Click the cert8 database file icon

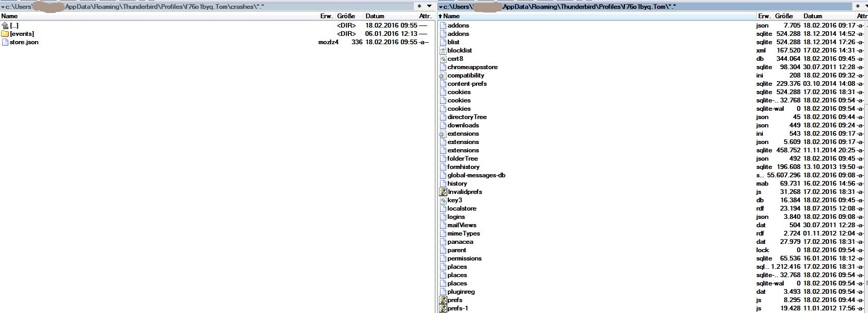[443, 59]
